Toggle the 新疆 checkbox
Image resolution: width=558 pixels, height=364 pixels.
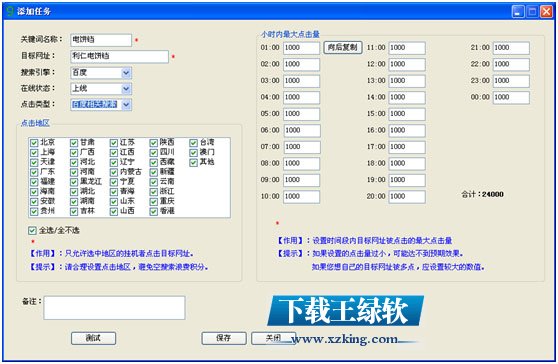pyautogui.click(x=154, y=172)
